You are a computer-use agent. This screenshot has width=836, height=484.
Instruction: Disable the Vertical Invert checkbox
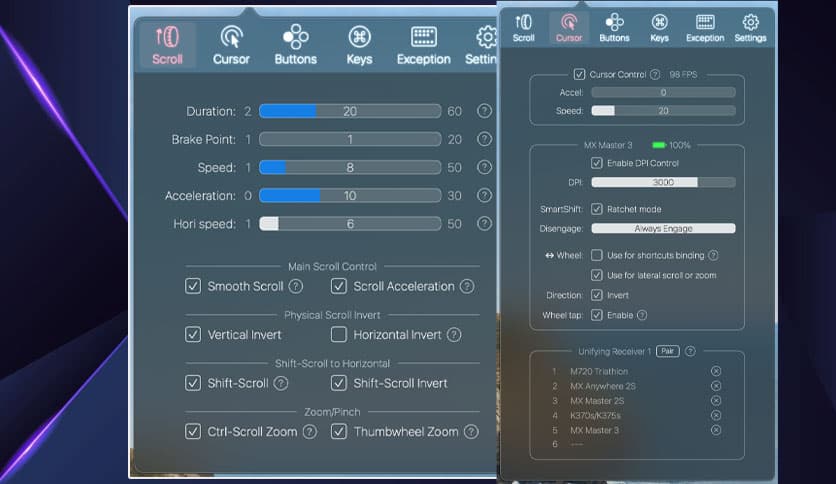point(193,335)
